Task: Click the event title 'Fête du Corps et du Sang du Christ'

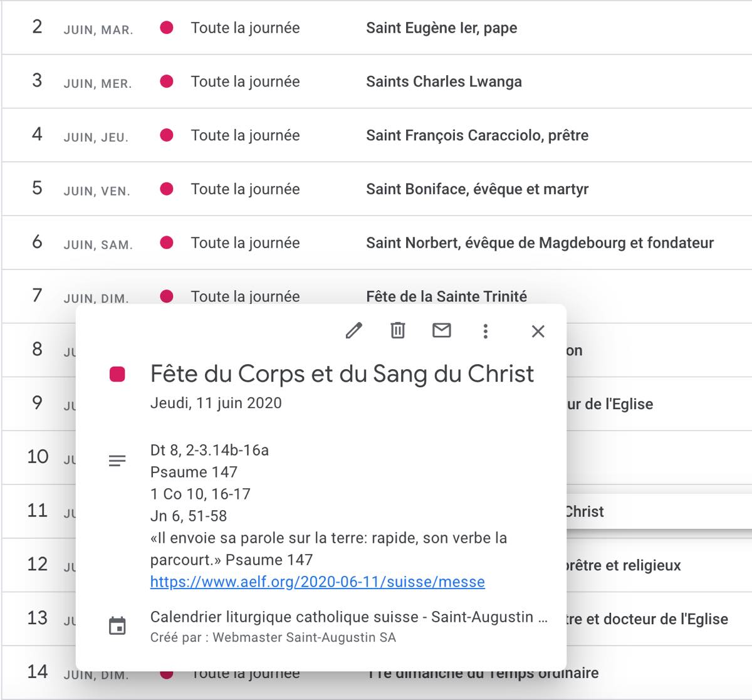Action: (342, 374)
